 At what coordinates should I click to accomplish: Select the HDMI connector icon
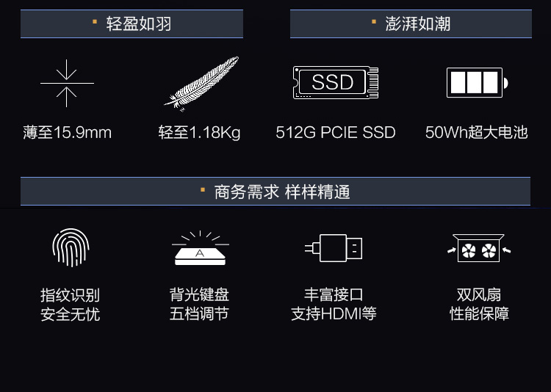click(x=334, y=248)
